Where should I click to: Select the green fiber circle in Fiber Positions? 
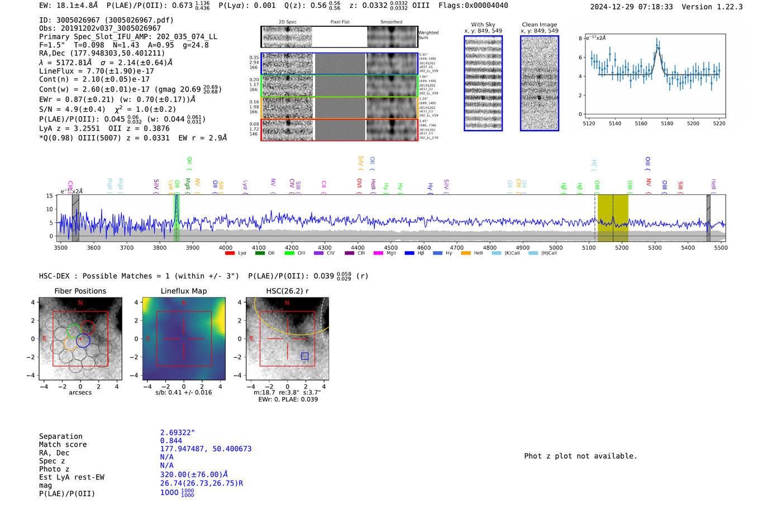pyautogui.click(x=73, y=332)
